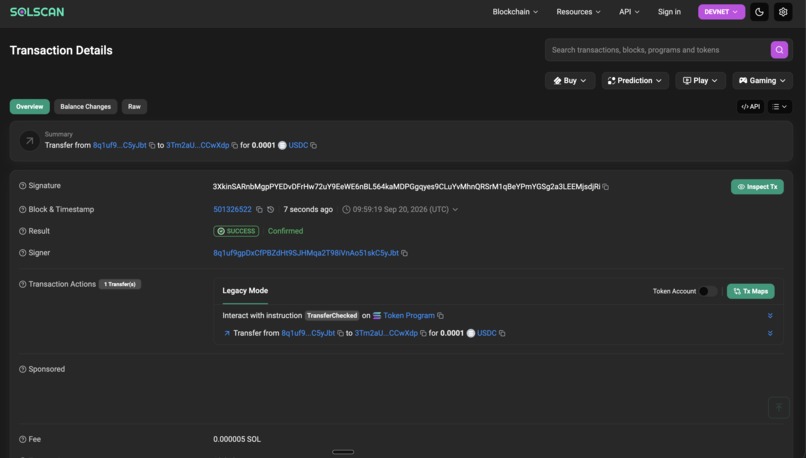
Task: Click scroll-to-top arrow button
Action: coord(779,408)
